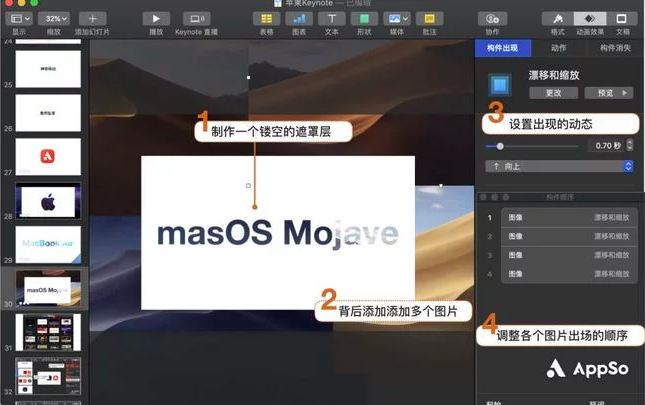Select slide 29 MacBook thumbnail
645x405 pixels.
click(48, 245)
